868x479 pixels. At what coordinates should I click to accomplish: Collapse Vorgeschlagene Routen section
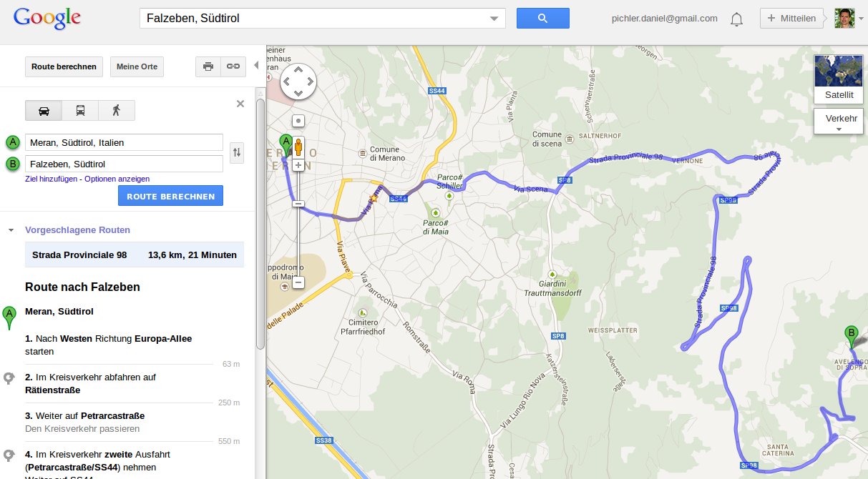[x=11, y=230]
